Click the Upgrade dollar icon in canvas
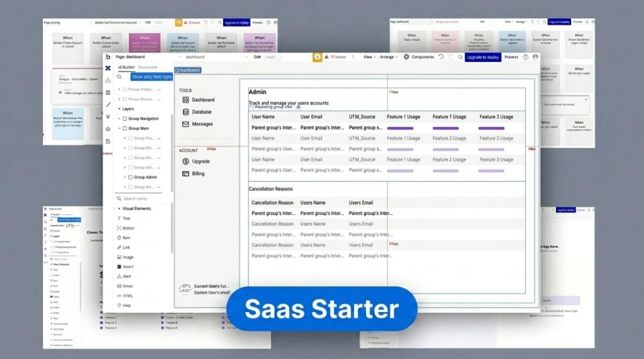 [186, 162]
